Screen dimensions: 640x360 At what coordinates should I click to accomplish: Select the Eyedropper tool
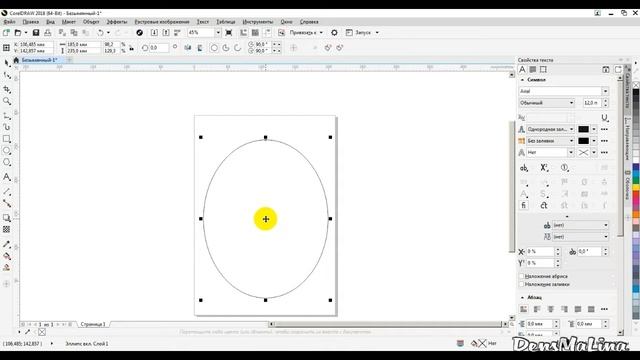point(7,244)
